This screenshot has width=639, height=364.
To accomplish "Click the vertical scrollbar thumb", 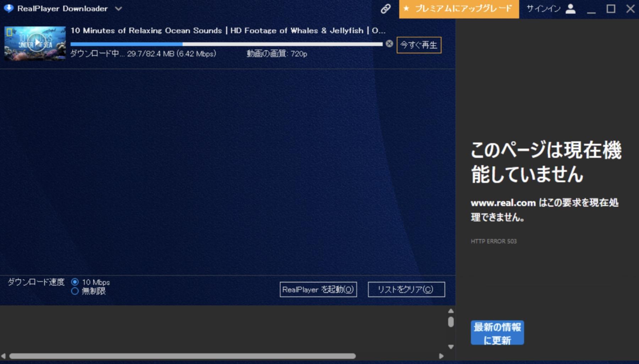I will [451, 322].
